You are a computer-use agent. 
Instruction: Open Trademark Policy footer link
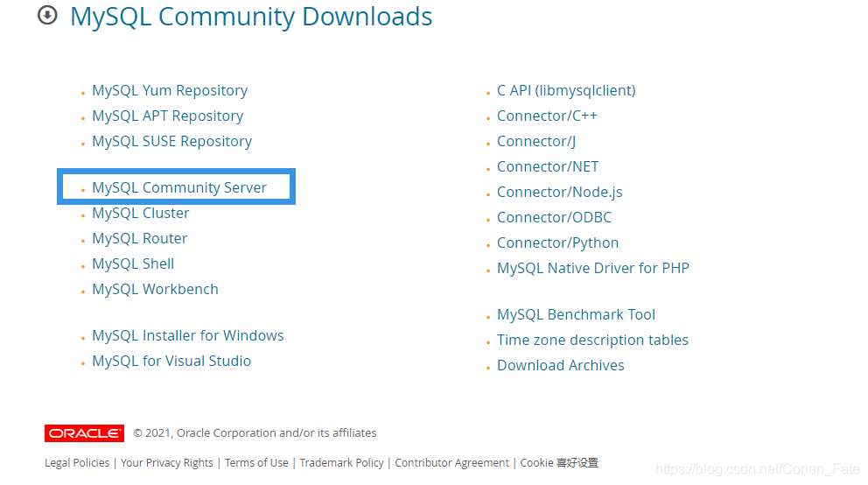(x=341, y=463)
